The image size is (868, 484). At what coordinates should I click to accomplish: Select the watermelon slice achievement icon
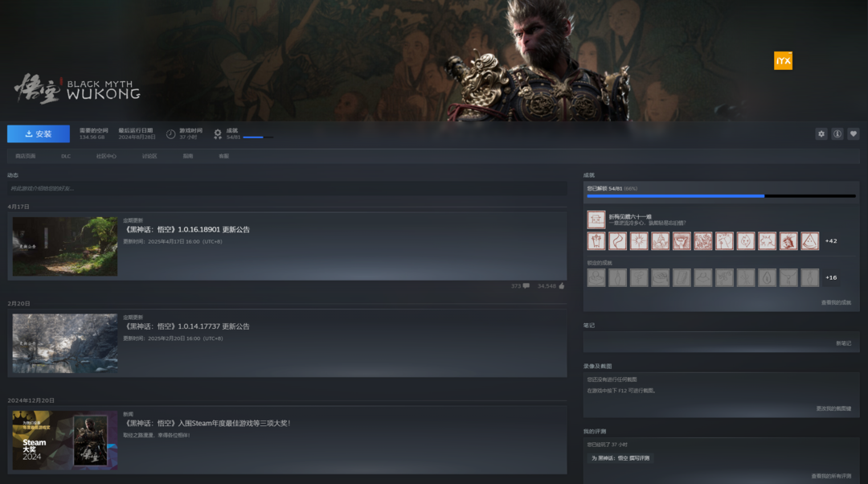(810, 241)
